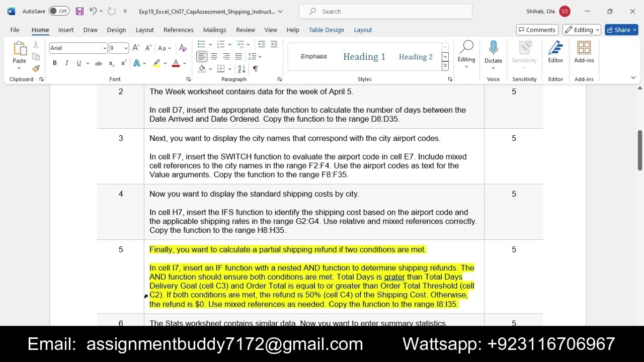
Task: Toggle align left
Action: point(201,56)
